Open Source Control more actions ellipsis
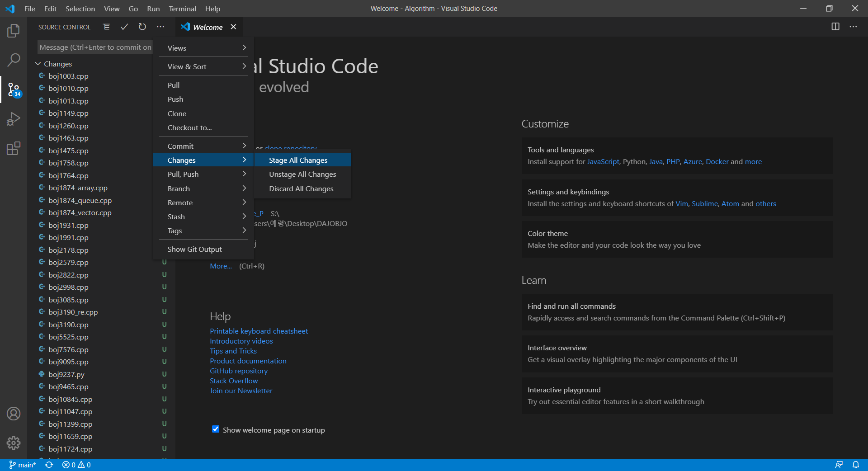This screenshot has height=471, width=868. (x=160, y=27)
